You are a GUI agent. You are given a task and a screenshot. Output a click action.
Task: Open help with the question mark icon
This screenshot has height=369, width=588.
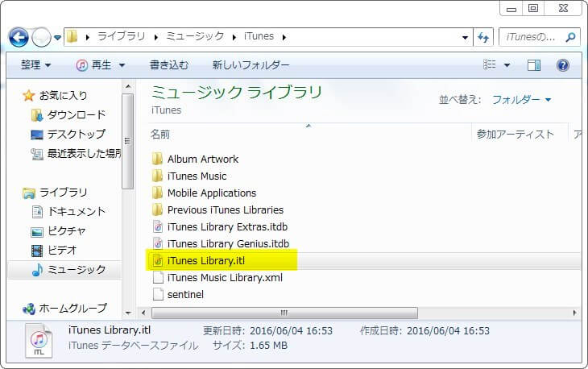click(x=563, y=65)
